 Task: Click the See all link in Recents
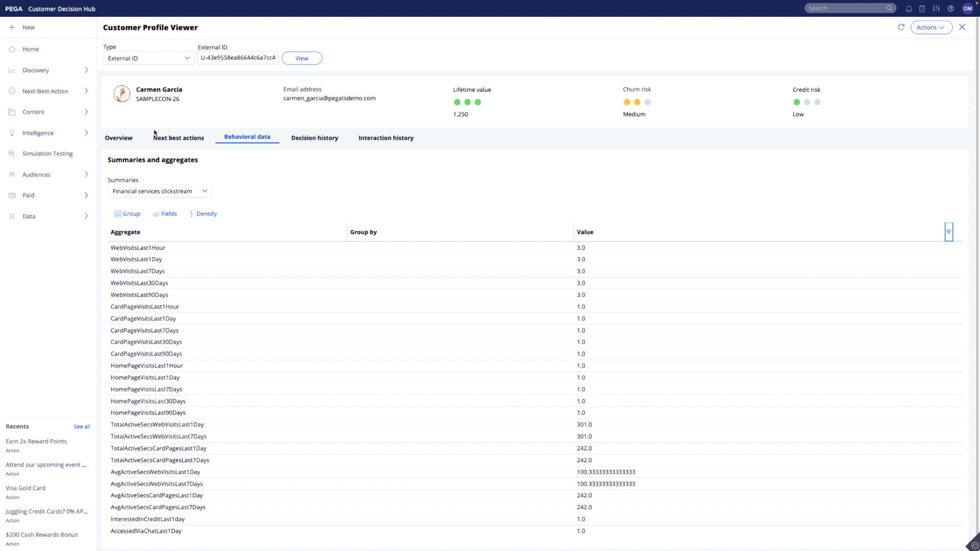[82, 427]
